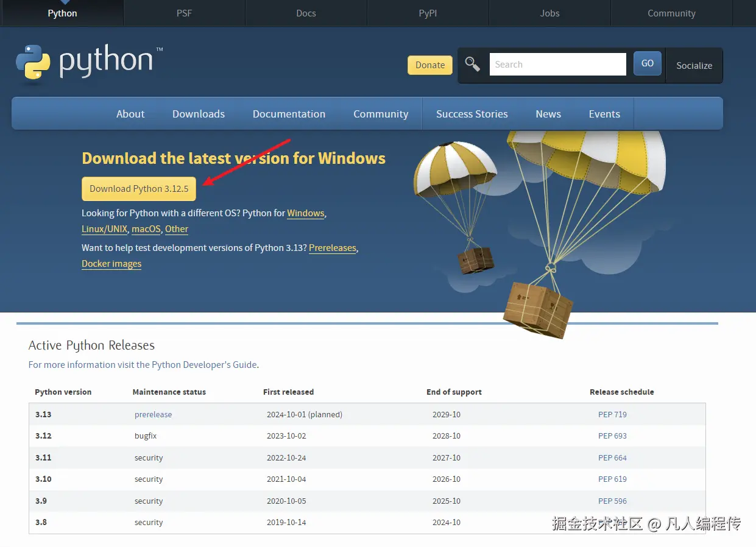Open the Python tab in top bar

(62, 13)
